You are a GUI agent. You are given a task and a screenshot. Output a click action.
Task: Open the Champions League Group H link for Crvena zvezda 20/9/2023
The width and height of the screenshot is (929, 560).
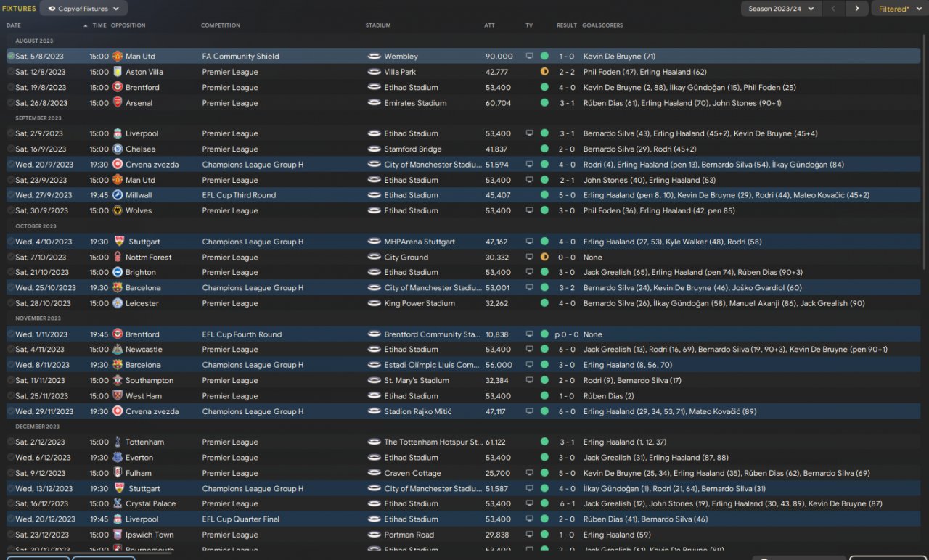[253, 165]
